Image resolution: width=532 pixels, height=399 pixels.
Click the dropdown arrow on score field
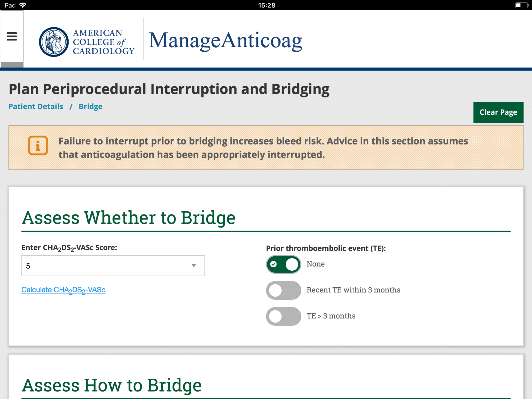(194, 266)
